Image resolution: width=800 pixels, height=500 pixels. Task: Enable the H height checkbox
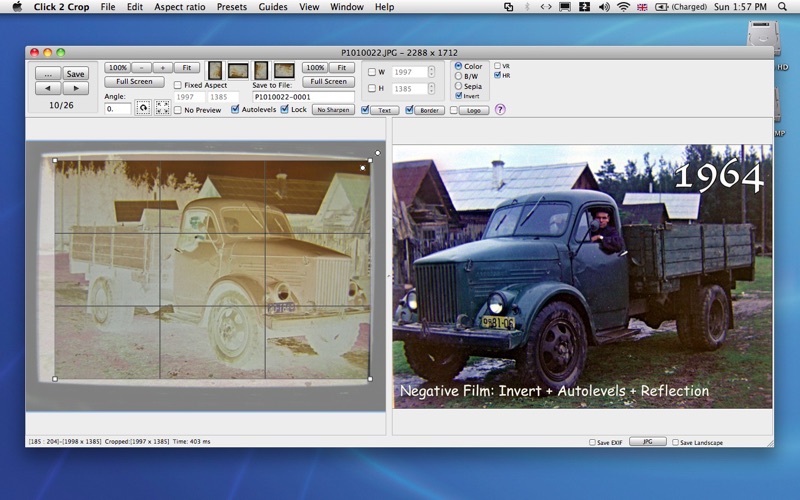pos(372,88)
